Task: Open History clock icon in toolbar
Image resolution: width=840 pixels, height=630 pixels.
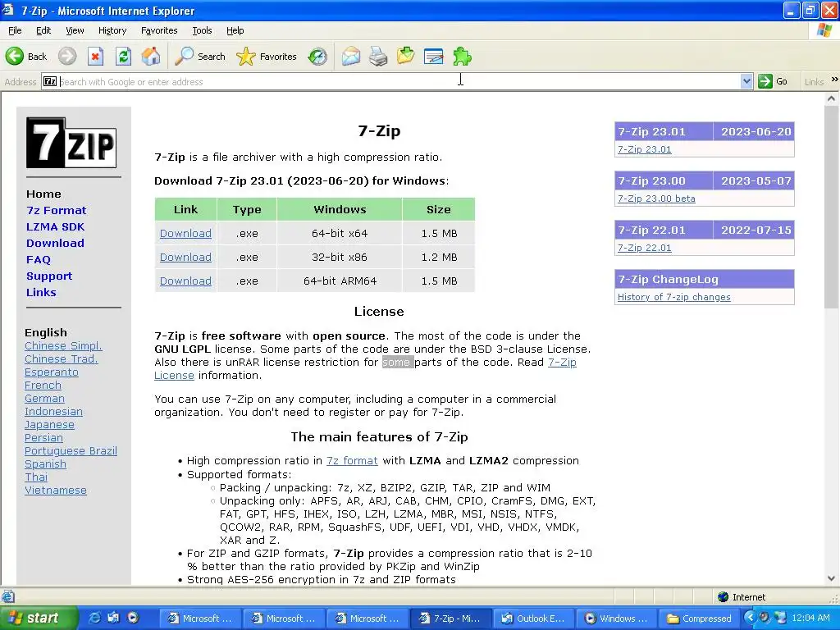Action: (x=317, y=57)
